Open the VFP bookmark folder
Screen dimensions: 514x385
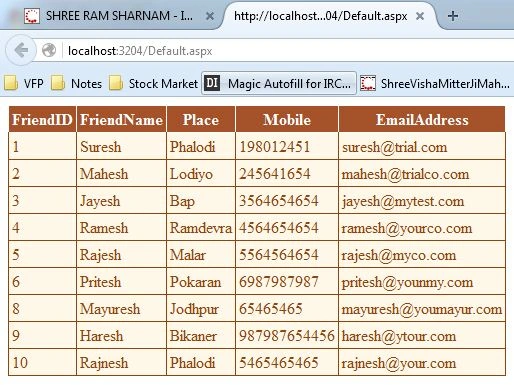[24, 83]
